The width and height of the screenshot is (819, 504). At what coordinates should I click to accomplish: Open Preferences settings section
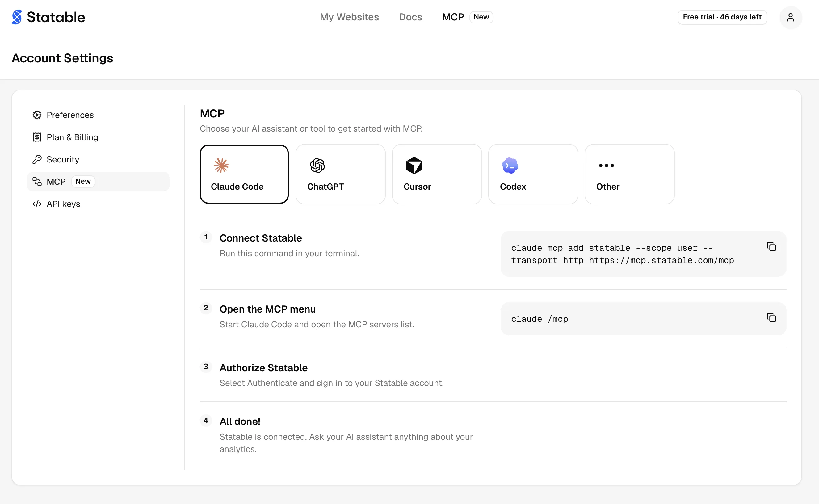98,115
